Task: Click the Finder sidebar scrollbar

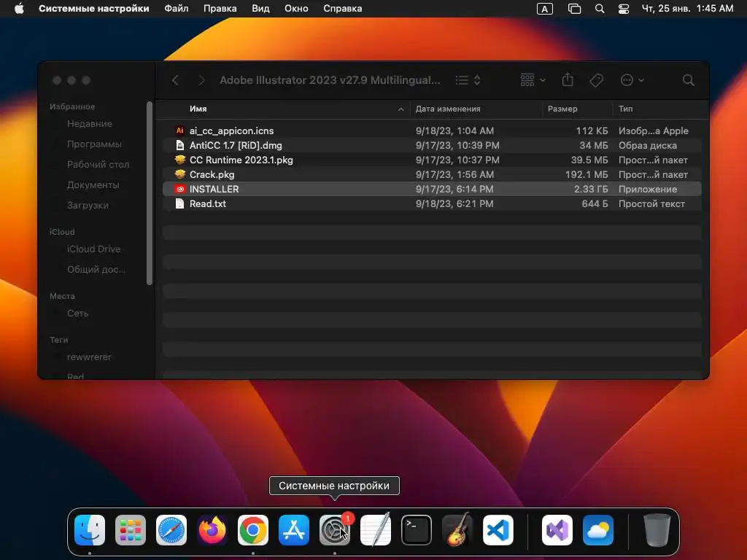Action: click(150, 193)
